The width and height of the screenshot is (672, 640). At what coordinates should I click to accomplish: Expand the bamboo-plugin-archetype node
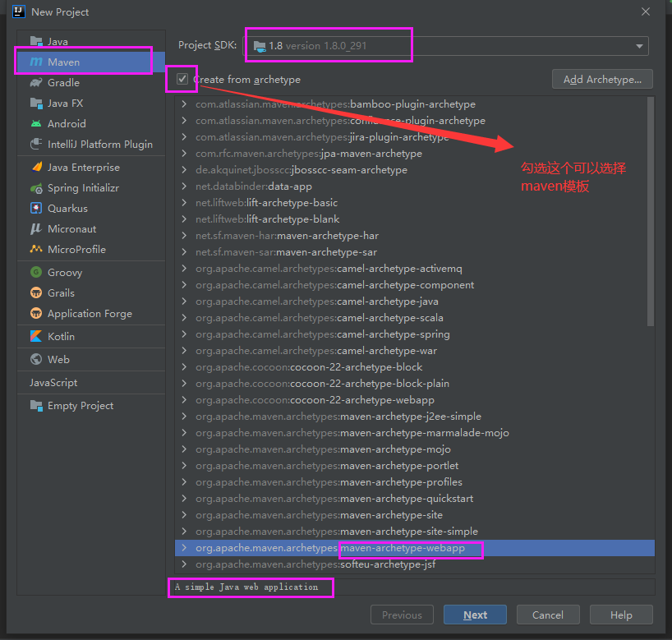[x=184, y=104]
